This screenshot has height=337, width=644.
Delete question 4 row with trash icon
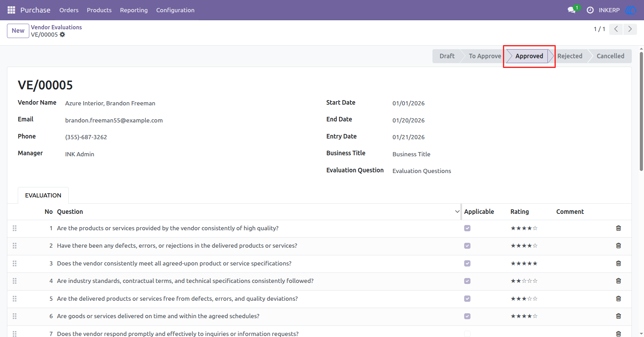(x=619, y=281)
